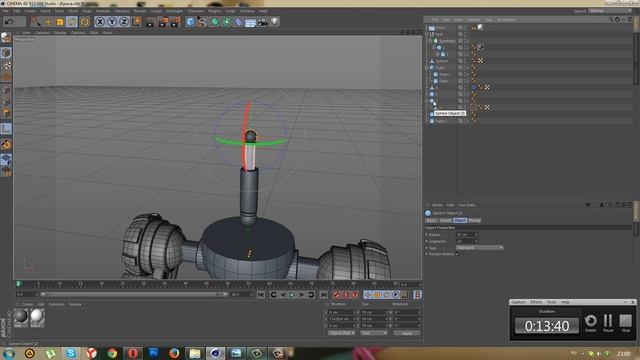This screenshot has height=360, width=640.
Task: Open the Objects menu in Object Manager
Action: click(x=473, y=20)
